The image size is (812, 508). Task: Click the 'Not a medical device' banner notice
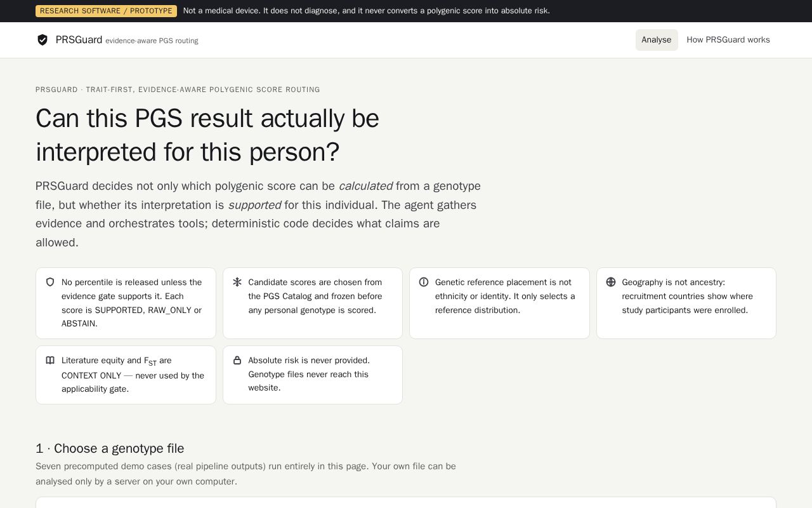[367, 11]
